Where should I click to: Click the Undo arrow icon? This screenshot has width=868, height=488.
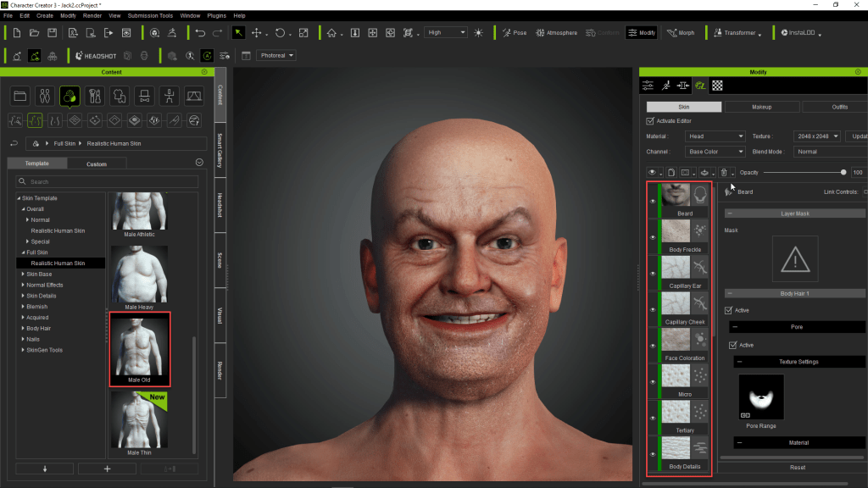200,33
